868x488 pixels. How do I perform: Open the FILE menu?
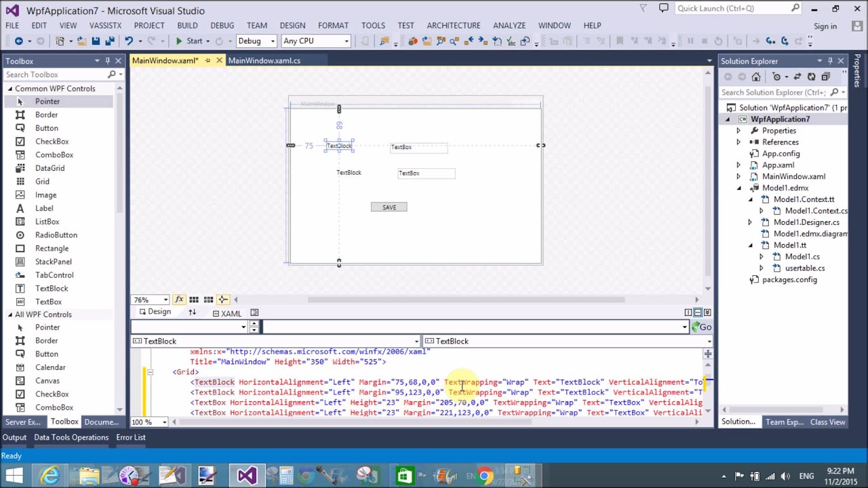(x=12, y=25)
